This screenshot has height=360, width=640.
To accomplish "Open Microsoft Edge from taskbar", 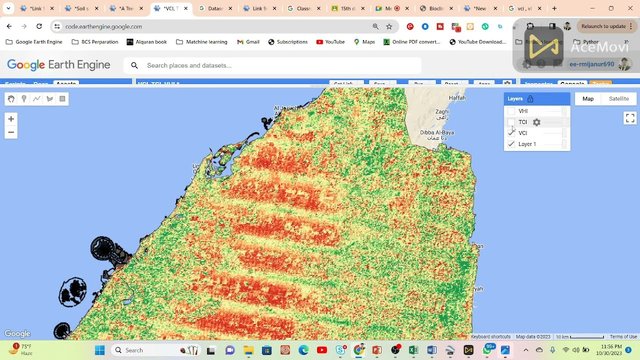I will coord(303,350).
